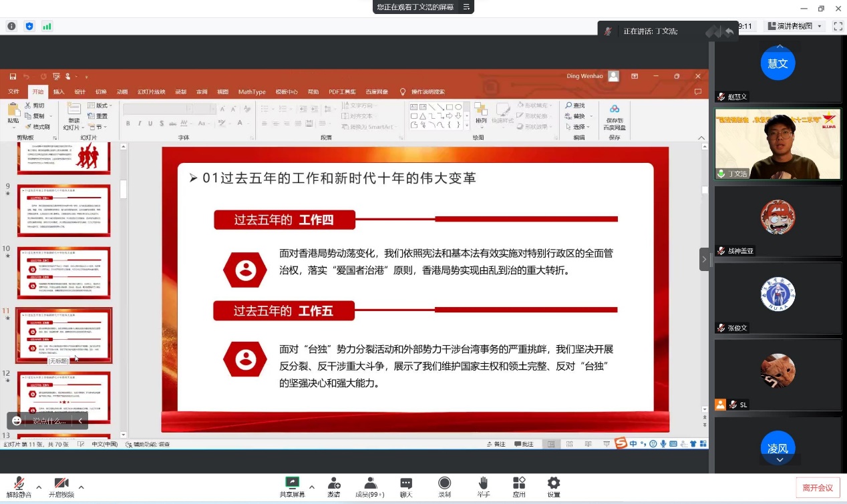Click the red 离开会议 leave button
The height and width of the screenshot is (504, 847).
[818, 488]
